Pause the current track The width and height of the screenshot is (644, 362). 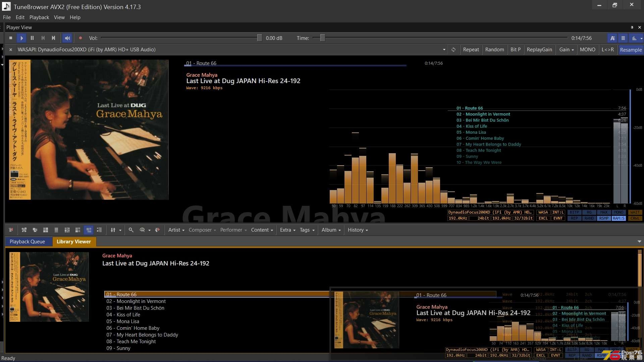pos(32,38)
